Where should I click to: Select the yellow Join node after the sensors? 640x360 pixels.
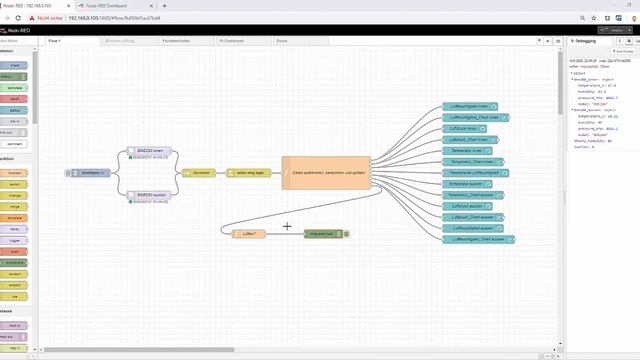pos(198,173)
